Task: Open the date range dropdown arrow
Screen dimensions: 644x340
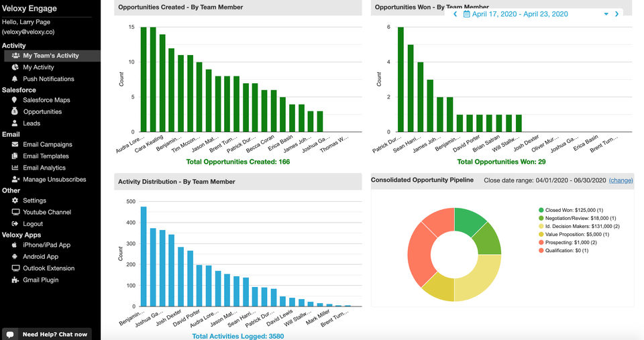Action: point(606,14)
